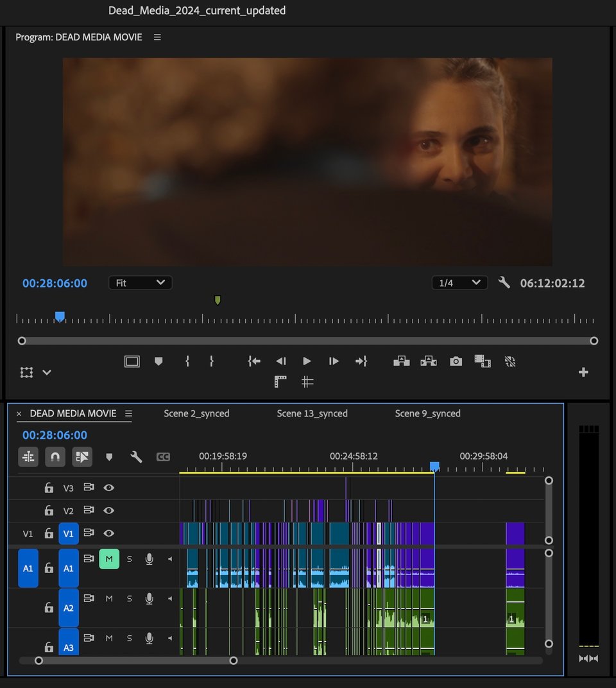Open the Fit zoom level dropdown
This screenshot has width=616, height=688.
click(141, 283)
